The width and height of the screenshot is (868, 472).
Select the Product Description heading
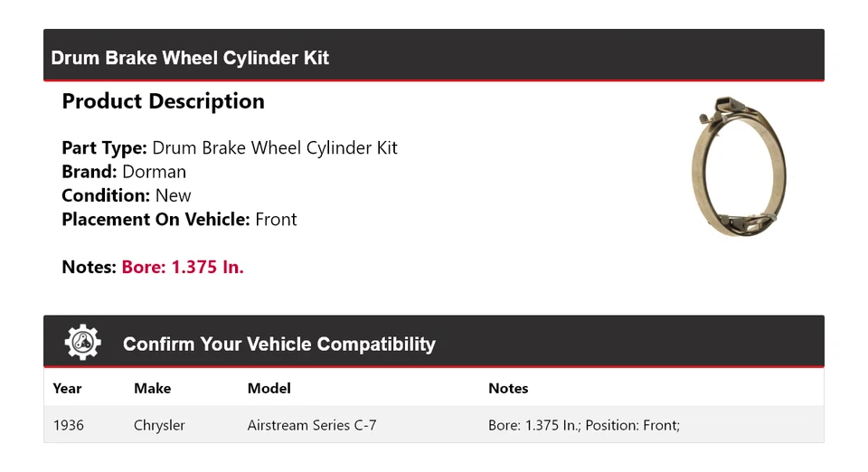click(x=163, y=101)
